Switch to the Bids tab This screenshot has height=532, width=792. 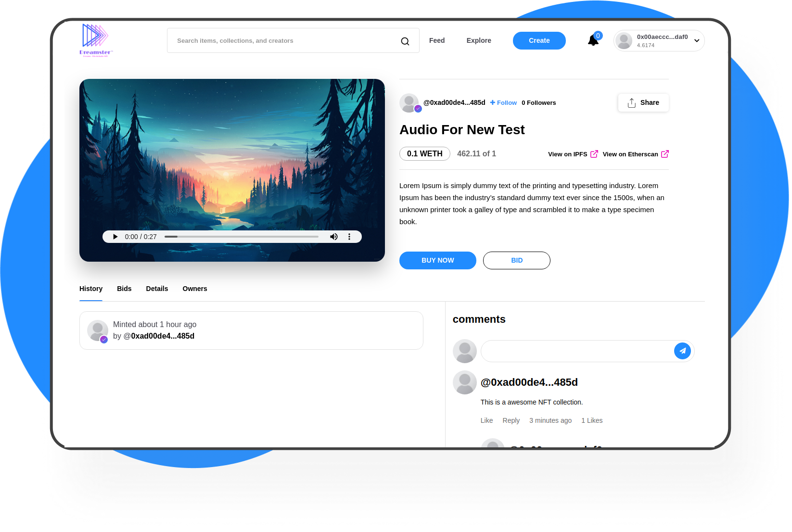(x=124, y=289)
